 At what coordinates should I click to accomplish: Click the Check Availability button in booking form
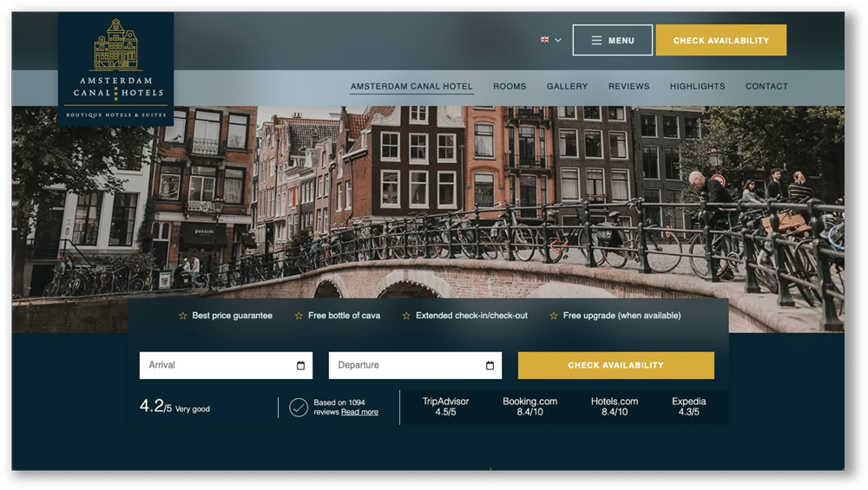pyautogui.click(x=615, y=365)
